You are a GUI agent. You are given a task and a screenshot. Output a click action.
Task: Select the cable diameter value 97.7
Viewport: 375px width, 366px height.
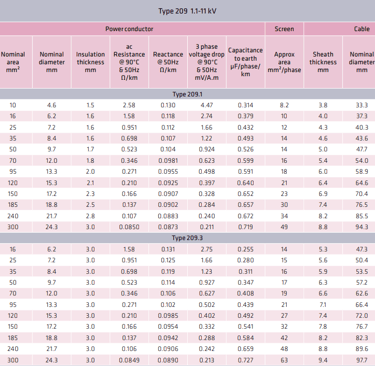click(362, 360)
